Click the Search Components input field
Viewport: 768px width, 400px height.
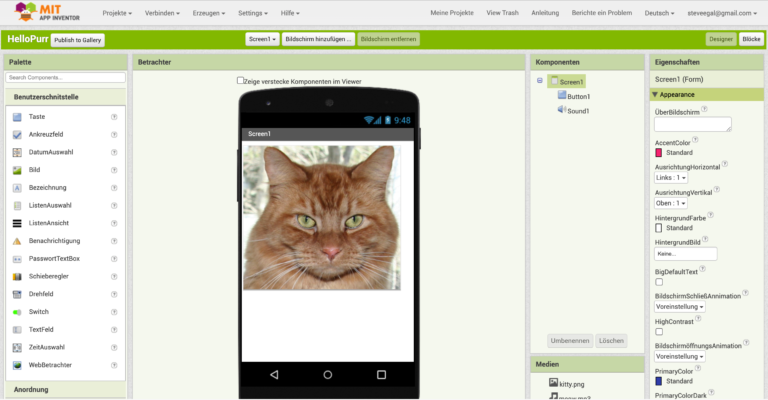[65, 77]
